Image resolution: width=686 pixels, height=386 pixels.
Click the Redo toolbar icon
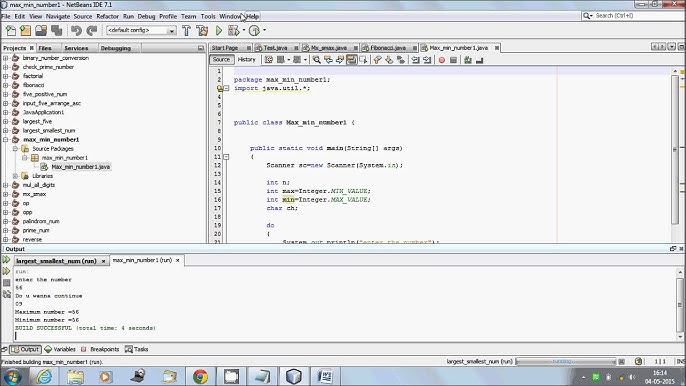coord(92,31)
